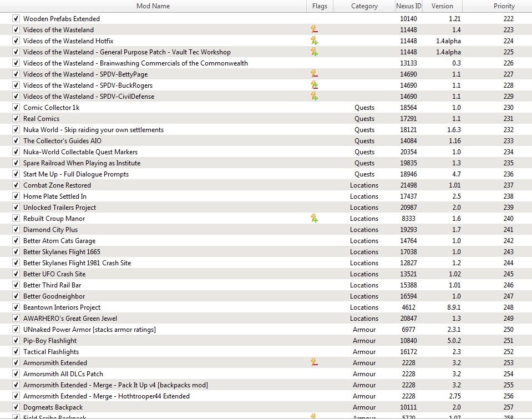Screen dimensions: 532x419
Task: Uncheck Diamond City Plus mod
Action: pos(16,230)
